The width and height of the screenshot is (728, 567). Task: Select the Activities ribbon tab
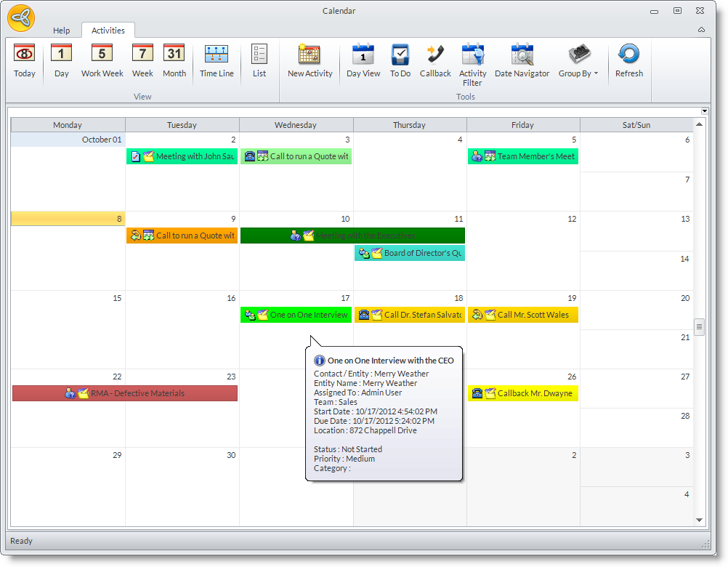pyautogui.click(x=108, y=31)
